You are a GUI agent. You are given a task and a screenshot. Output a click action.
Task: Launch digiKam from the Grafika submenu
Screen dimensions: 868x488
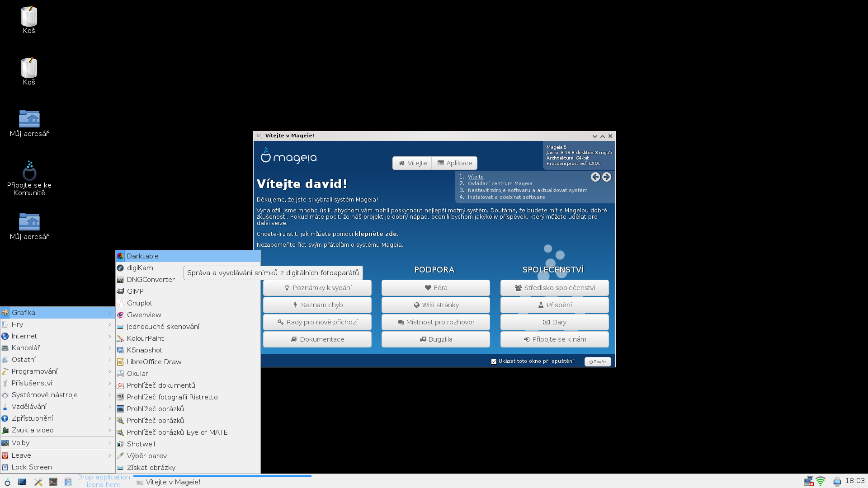[x=188, y=268]
